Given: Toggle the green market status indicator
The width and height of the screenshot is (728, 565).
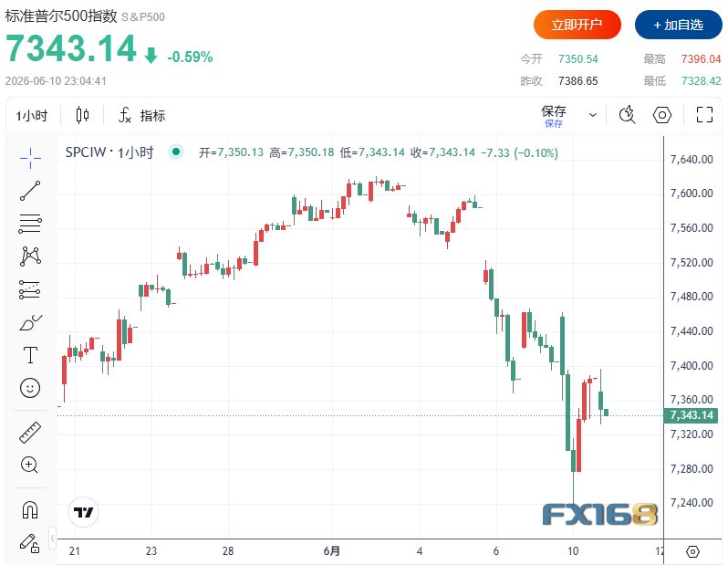Looking at the screenshot, I should coord(175,152).
